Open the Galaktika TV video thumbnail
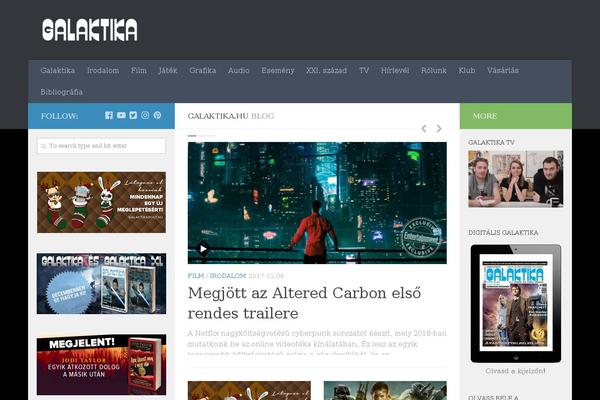600x400 pixels. pos(515,179)
